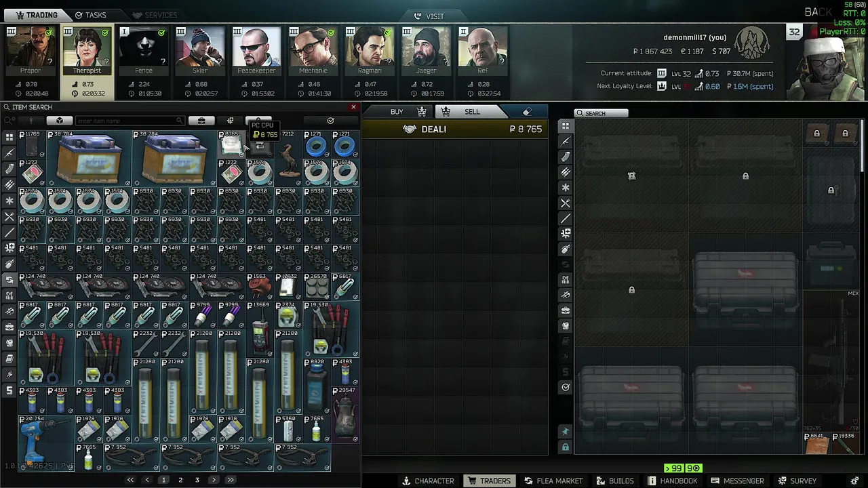Switch to the TASKS tab
This screenshot has width=868, height=488.
(91, 15)
